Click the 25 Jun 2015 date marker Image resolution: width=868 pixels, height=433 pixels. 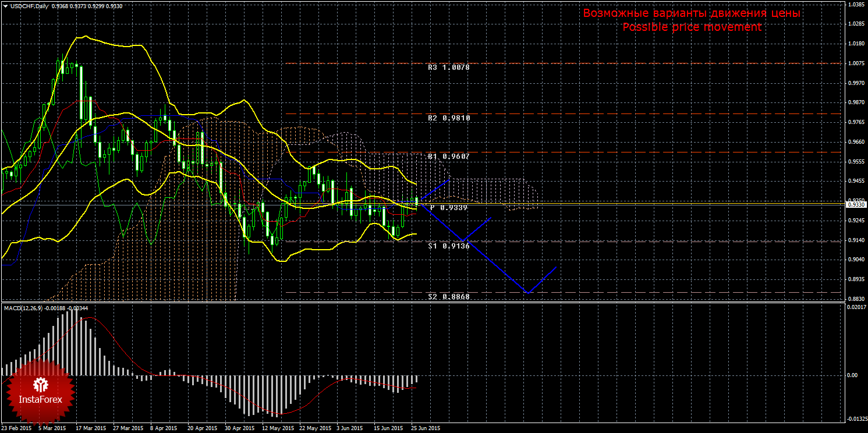(x=425, y=428)
